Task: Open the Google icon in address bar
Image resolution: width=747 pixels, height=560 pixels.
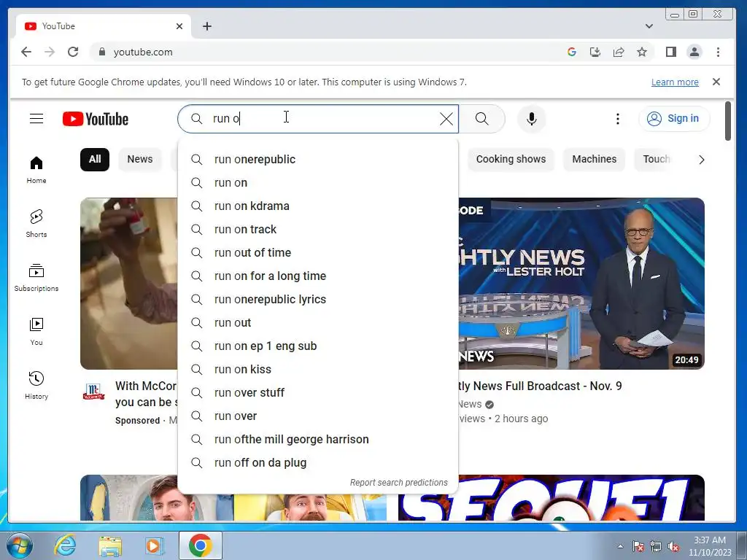Action: pos(572,52)
